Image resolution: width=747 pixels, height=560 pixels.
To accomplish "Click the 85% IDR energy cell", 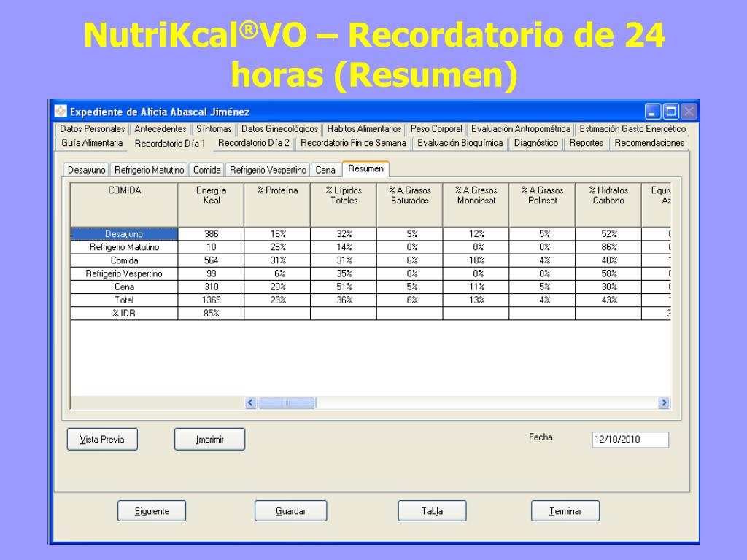I will (x=211, y=314).
